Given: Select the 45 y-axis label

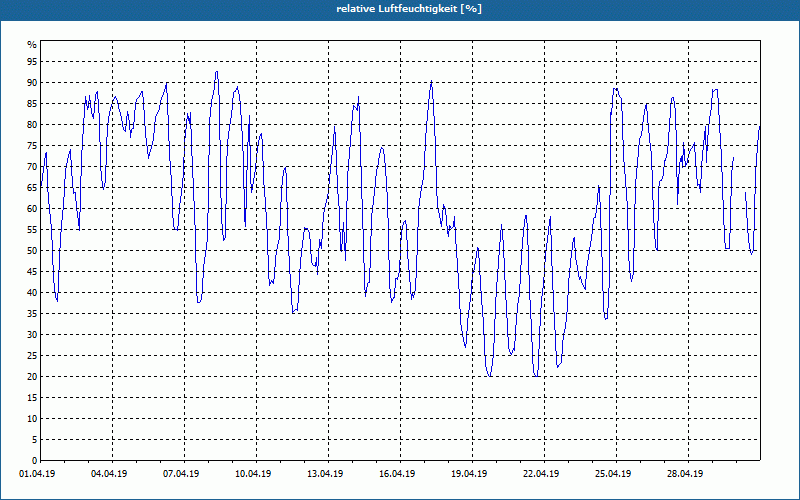Looking at the screenshot, I should pyautogui.click(x=32, y=271).
